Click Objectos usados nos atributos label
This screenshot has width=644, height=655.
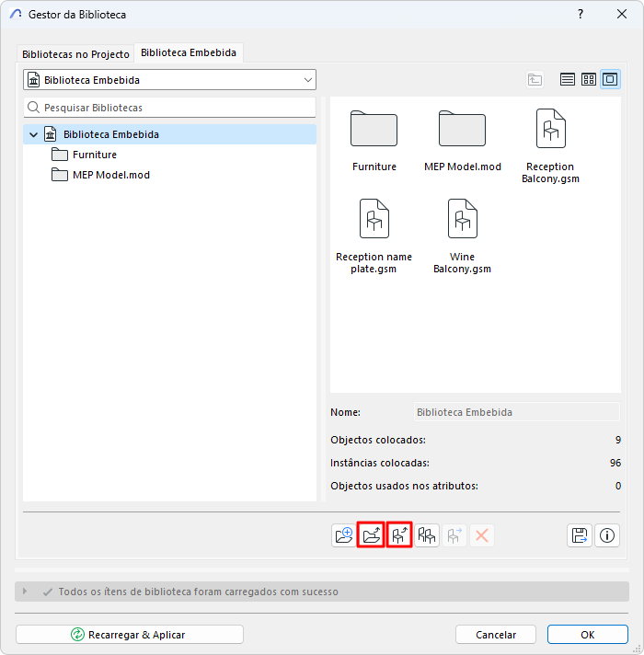pos(404,486)
